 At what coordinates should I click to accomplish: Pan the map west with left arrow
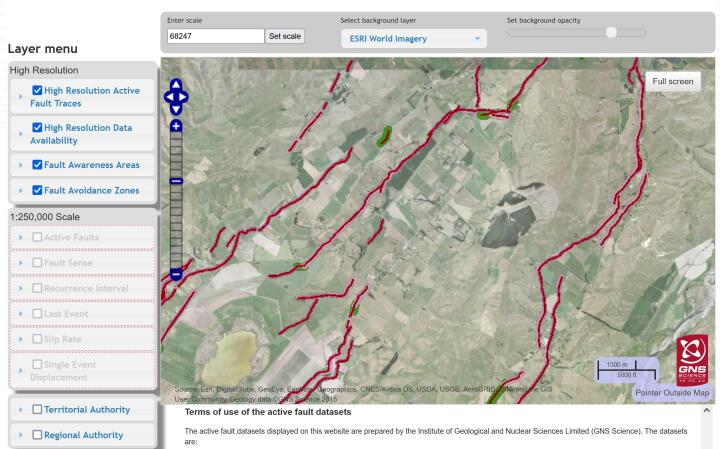point(169,97)
